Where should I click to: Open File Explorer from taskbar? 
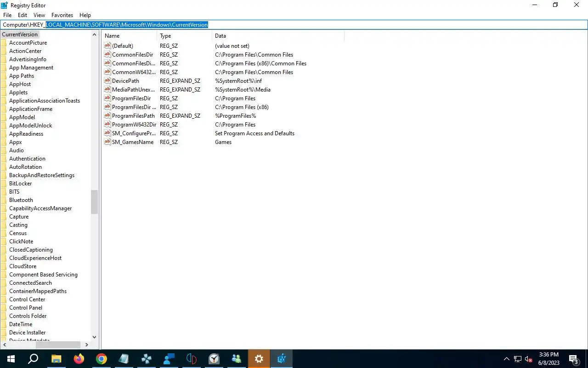click(56, 359)
